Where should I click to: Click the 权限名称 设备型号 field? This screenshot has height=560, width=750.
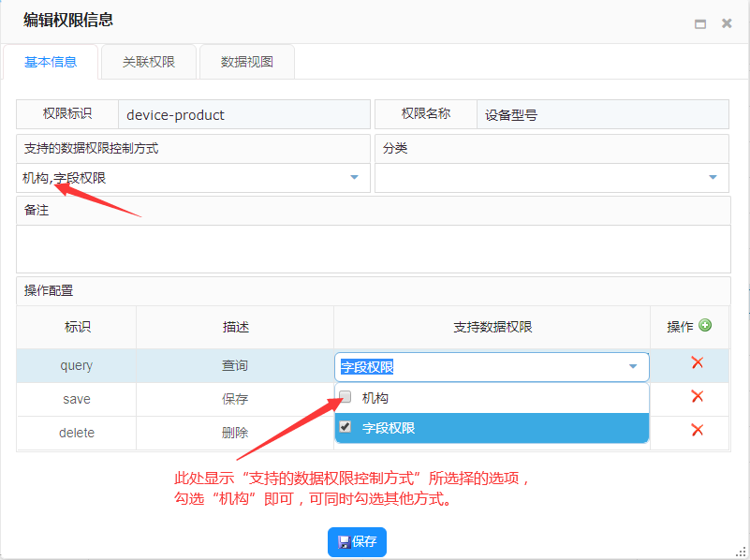click(601, 115)
